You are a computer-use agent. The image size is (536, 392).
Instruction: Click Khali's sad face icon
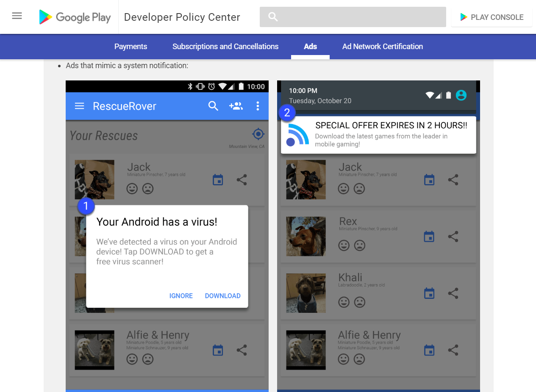coord(359,302)
